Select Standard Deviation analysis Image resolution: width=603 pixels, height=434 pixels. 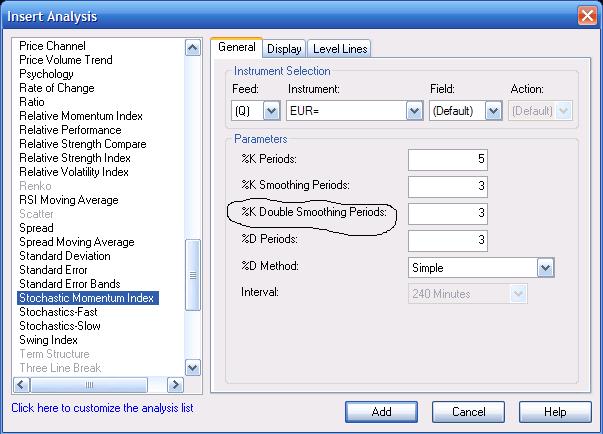(65, 256)
